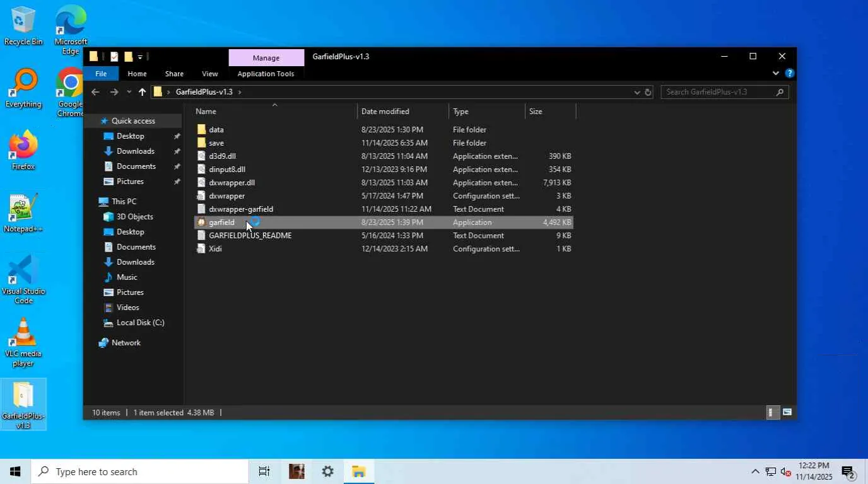The image size is (868, 484).
Task: Switch to Large icons view in status bar
Action: [x=787, y=413]
